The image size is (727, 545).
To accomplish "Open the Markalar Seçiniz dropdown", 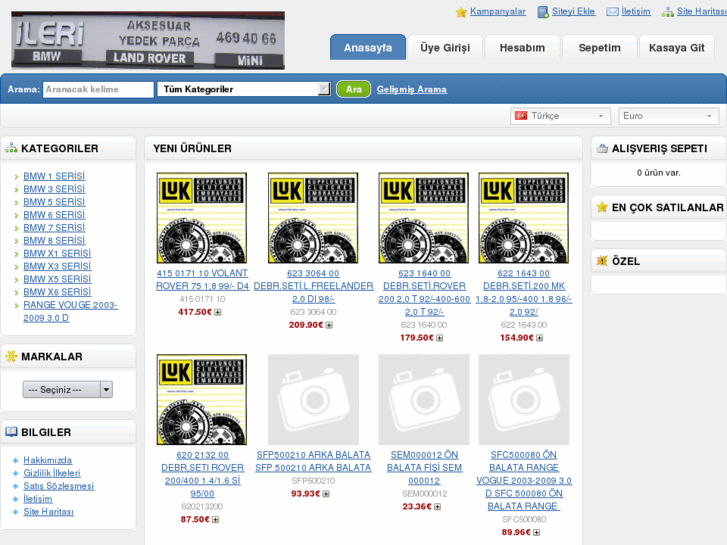I will 68,390.
